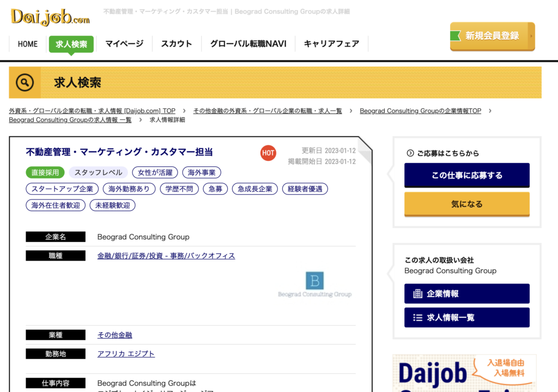Select the 海外在住者歓迎 tag
The image size is (558, 392).
tap(56, 205)
